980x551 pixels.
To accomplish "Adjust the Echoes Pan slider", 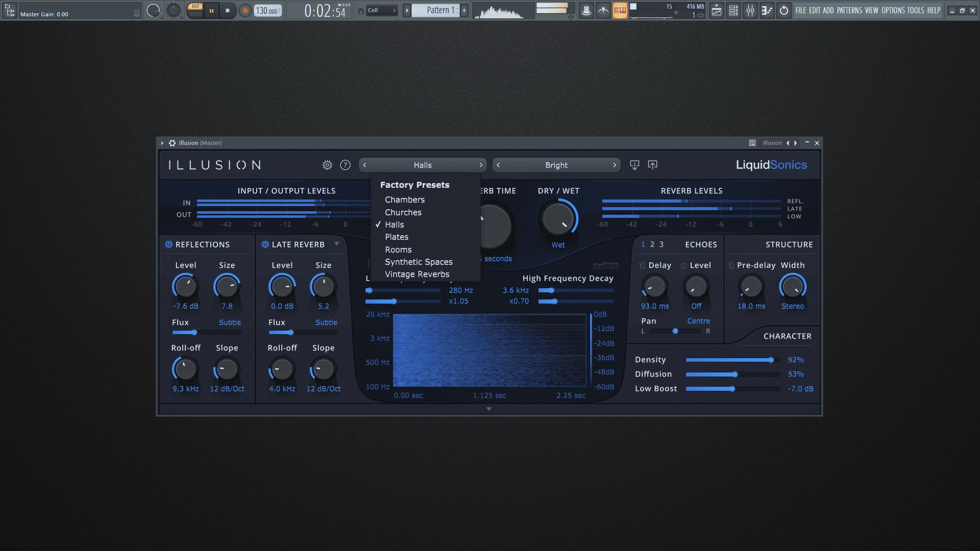I will pyautogui.click(x=675, y=331).
